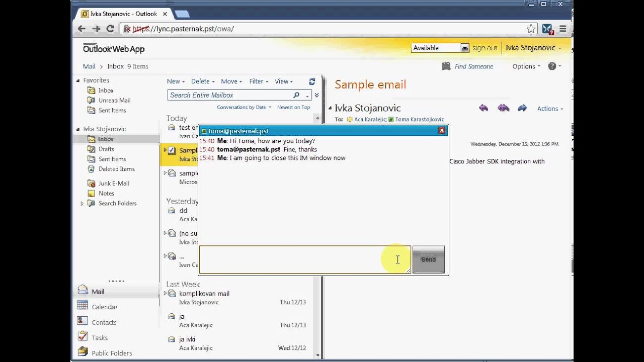
Task: Select Unread Mail under Favorites
Action: click(x=114, y=101)
